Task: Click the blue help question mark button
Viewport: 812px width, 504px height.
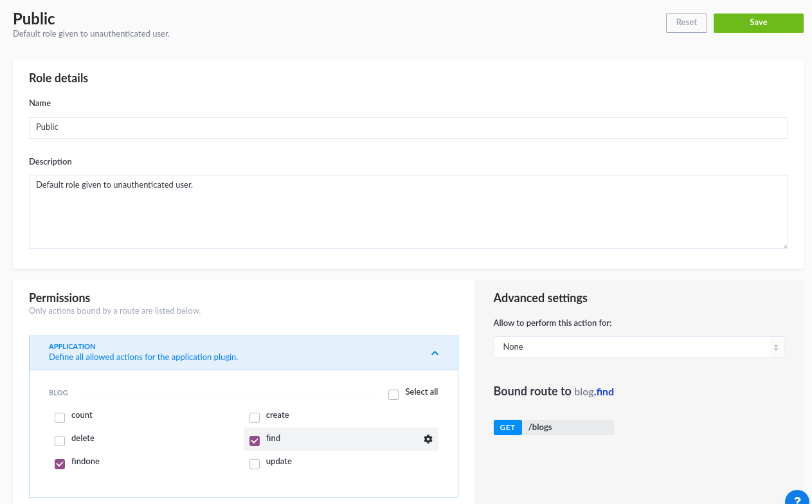Action: 798,498
